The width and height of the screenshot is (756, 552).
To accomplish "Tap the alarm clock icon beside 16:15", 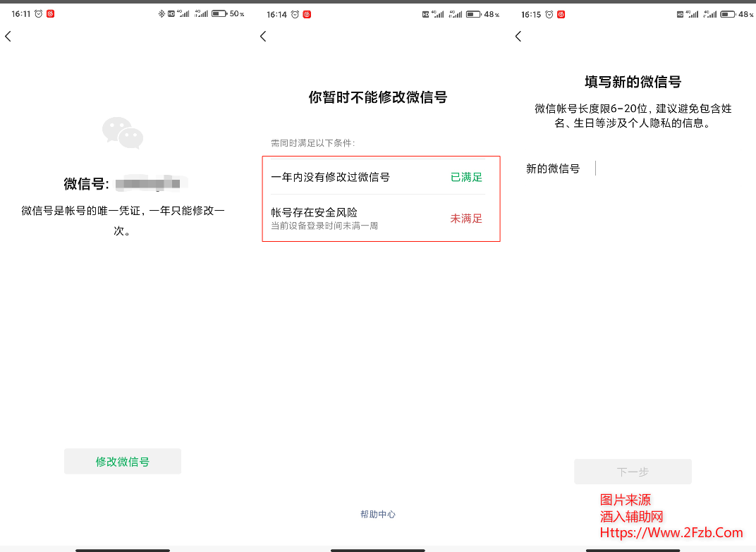I will [549, 15].
